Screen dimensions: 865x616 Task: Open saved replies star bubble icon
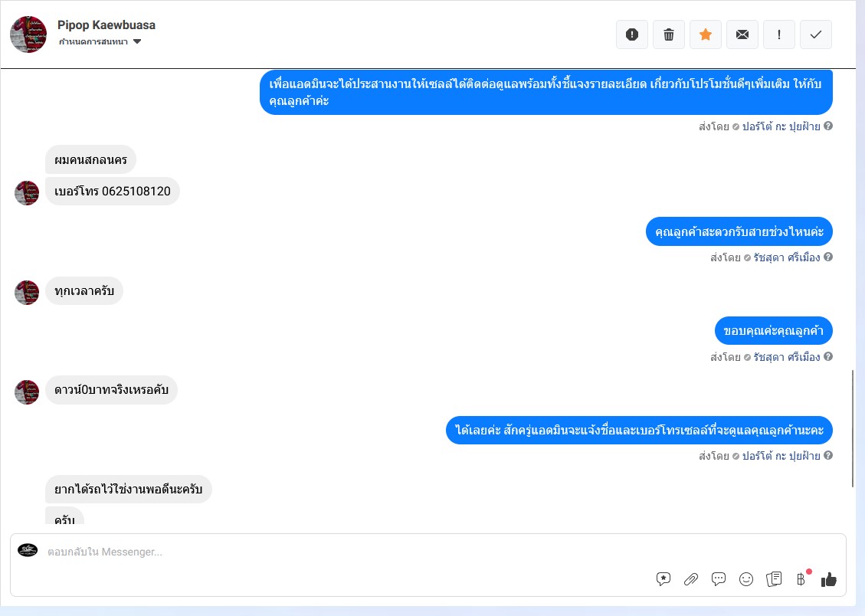[663, 579]
